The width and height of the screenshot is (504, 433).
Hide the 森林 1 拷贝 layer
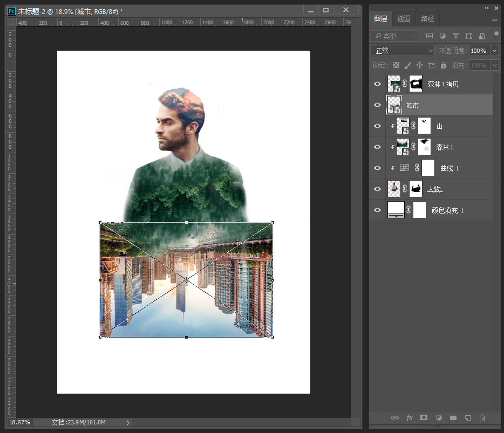(x=377, y=84)
